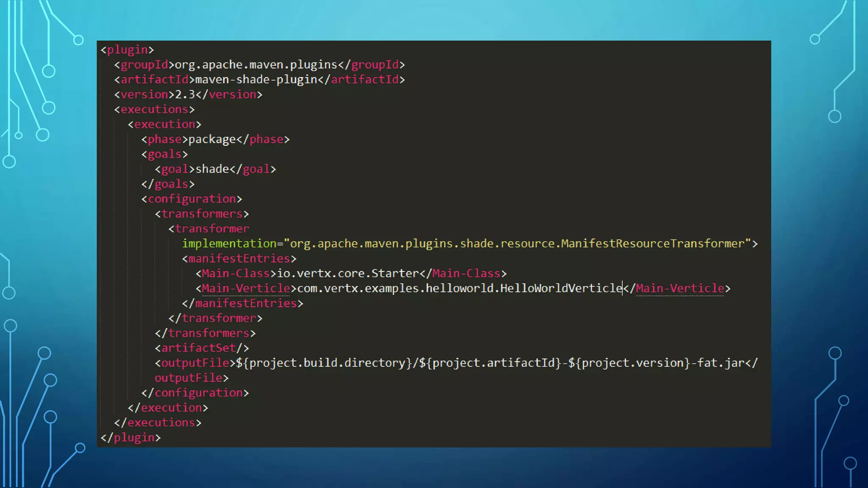Screen dimensions: 868x488
Task: Click the self-closing artifactSet tag
Action: tap(202, 348)
